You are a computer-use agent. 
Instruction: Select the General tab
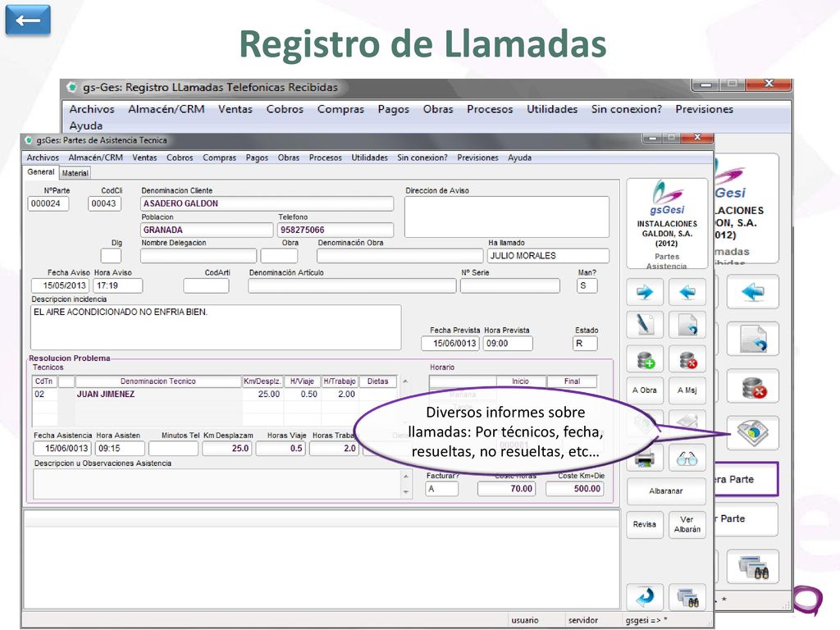[41, 172]
